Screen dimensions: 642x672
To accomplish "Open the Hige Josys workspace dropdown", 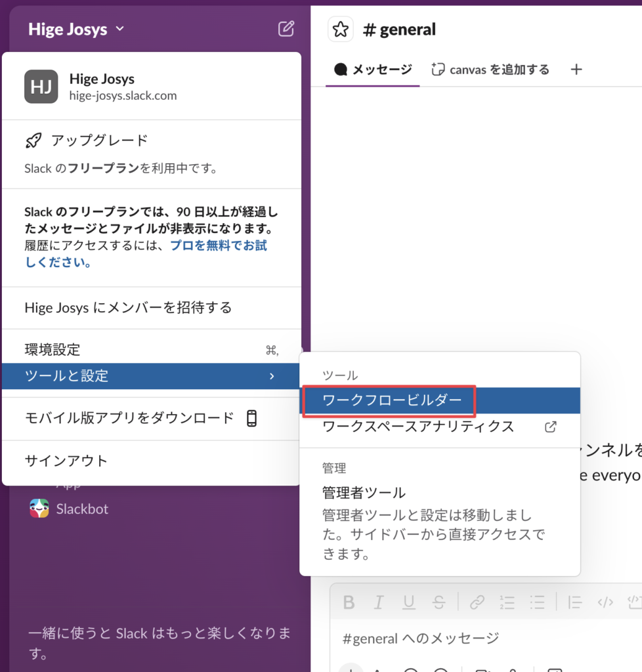I will pos(75,29).
